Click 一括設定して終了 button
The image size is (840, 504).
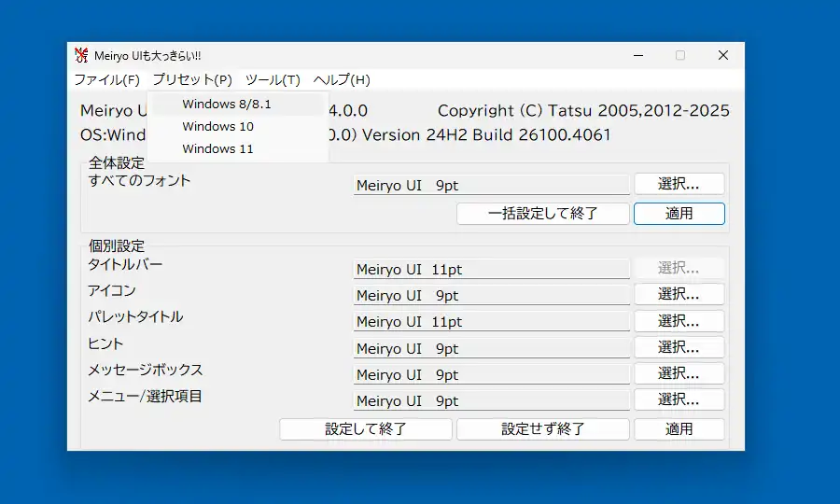tap(542, 214)
